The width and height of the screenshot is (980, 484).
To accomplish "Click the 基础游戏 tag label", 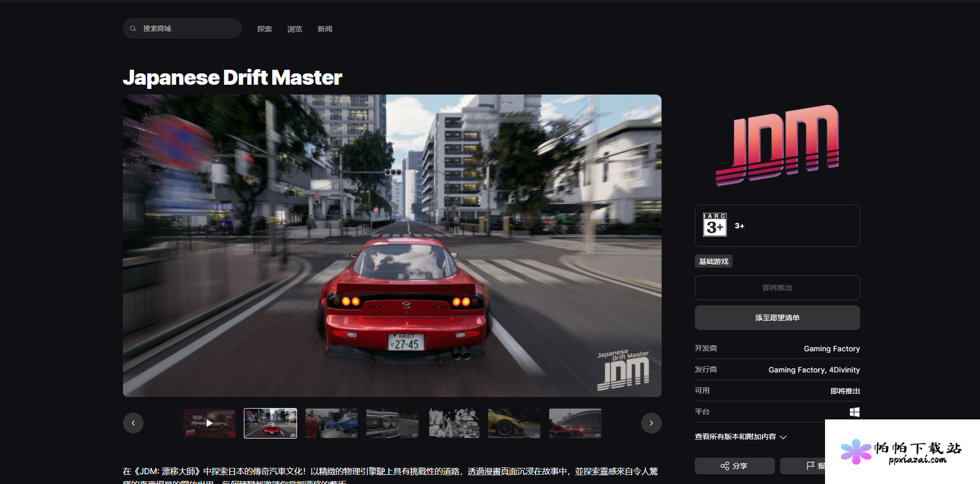I will coord(713,261).
